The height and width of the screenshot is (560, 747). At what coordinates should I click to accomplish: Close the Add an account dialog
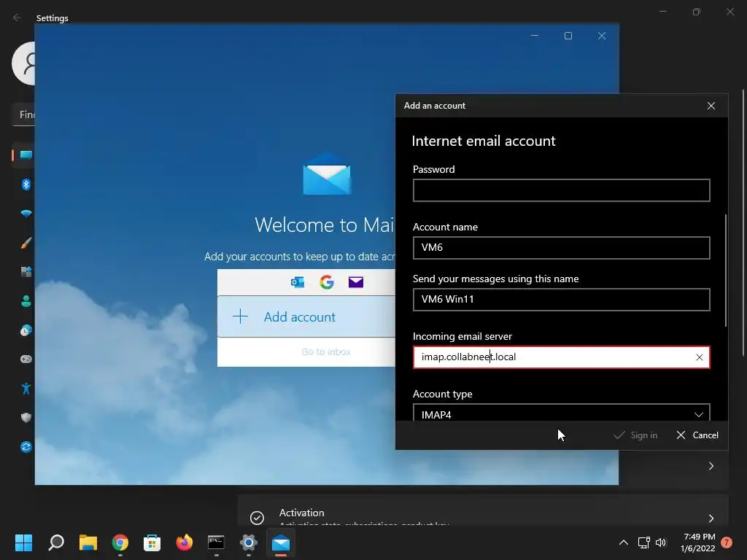click(x=711, y=106)
